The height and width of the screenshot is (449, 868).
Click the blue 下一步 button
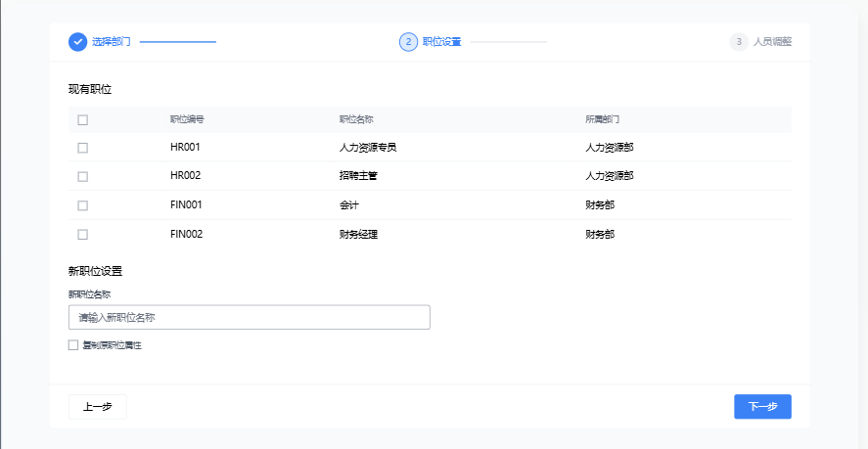coord(762,407)
